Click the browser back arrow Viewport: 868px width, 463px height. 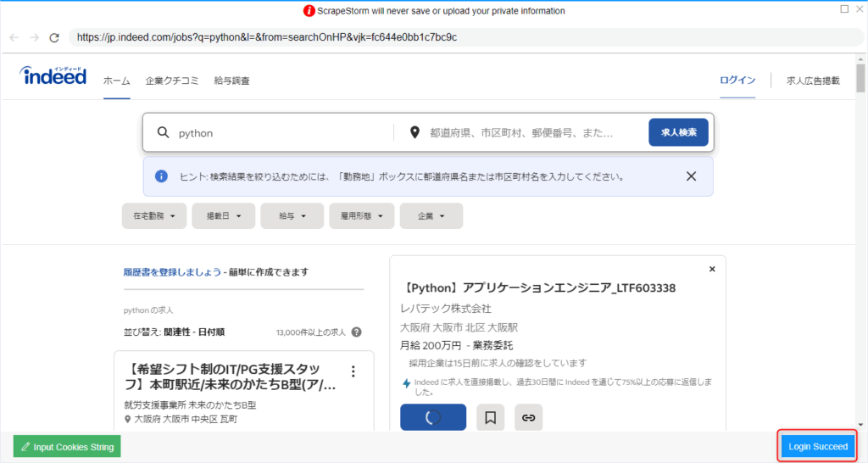14,37
